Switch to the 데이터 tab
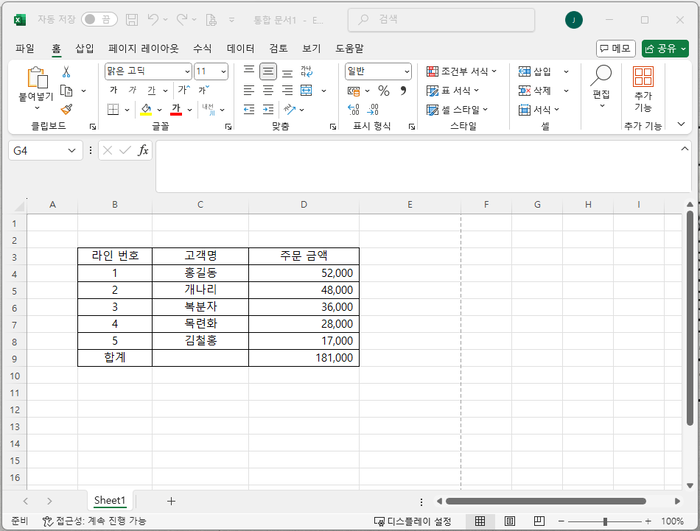This screenshot has height=531, width=700. (x=241, y=48)
